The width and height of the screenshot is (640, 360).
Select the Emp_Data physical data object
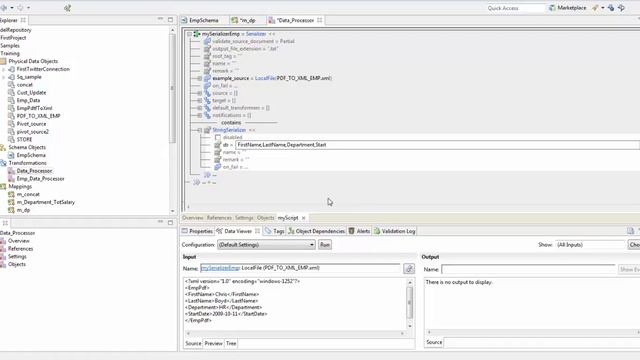28,100
